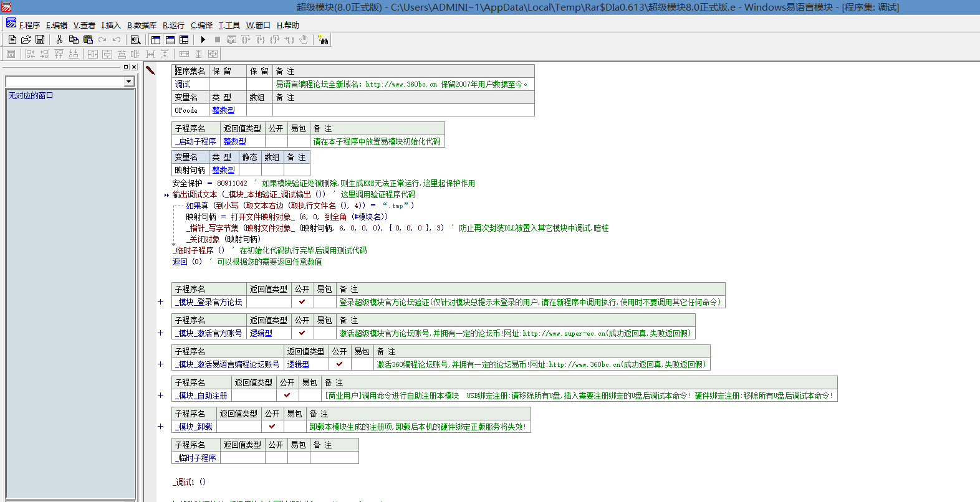Open help search via the binoculars icon

(323, 40)
